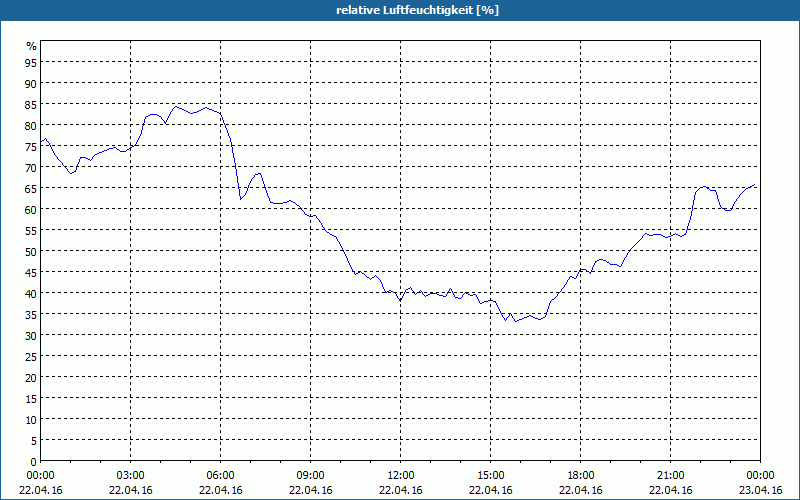Screen dimensions: 800x500
Task: Click the 10 value on humidity axis
Action: [31, 419]
